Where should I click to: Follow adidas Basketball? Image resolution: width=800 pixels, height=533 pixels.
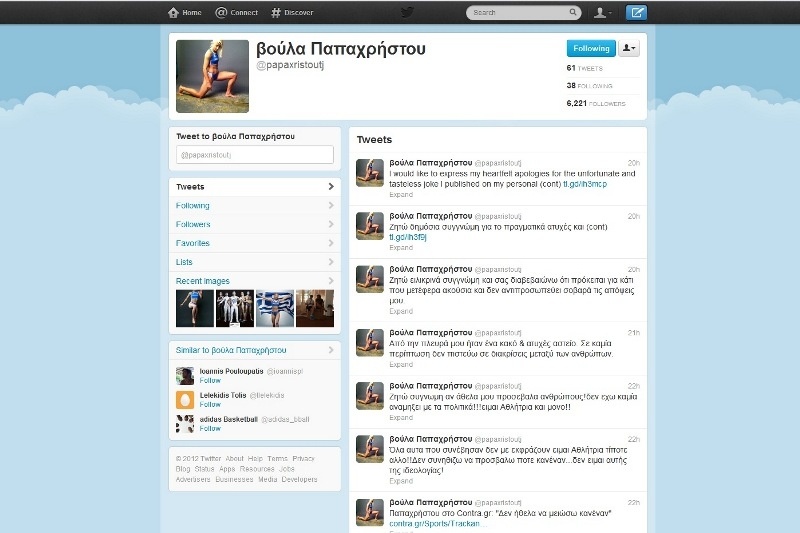[x=210, y=428]
